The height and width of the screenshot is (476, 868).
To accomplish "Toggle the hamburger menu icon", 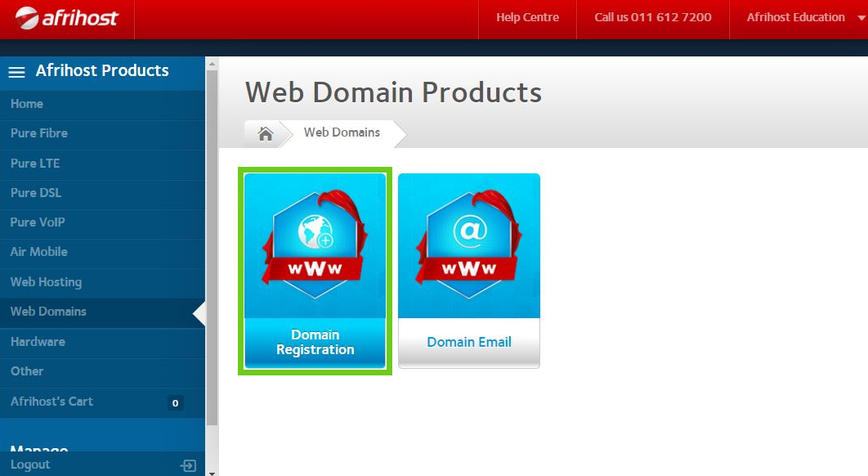I will (16, 72).
